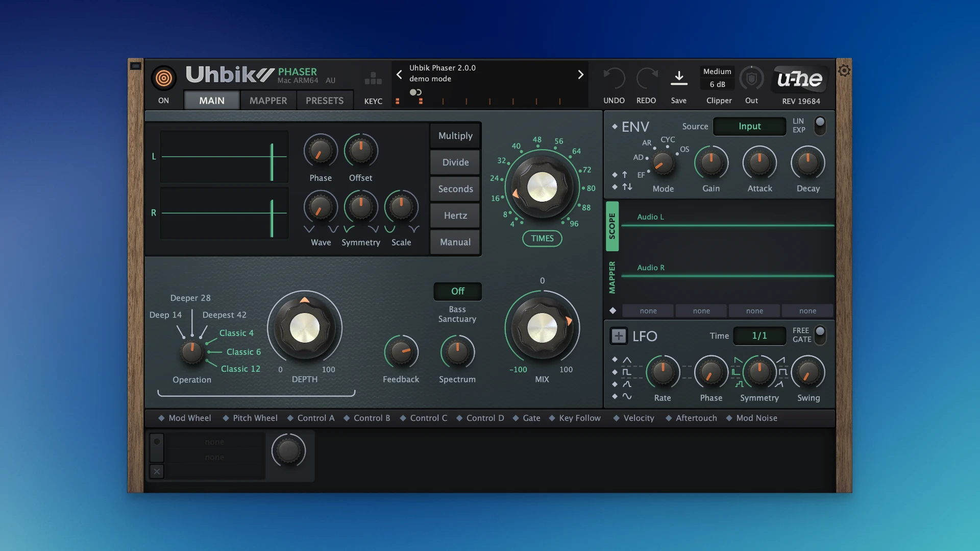
Task: Click diamond icon left of none slots
Action: point(613,310)
